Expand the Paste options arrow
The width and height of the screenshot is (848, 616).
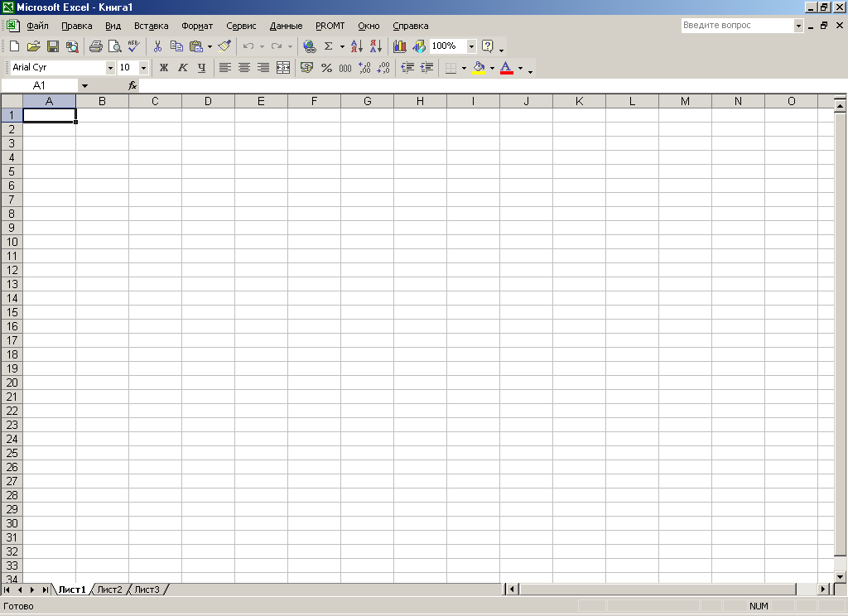coord(210,46)
